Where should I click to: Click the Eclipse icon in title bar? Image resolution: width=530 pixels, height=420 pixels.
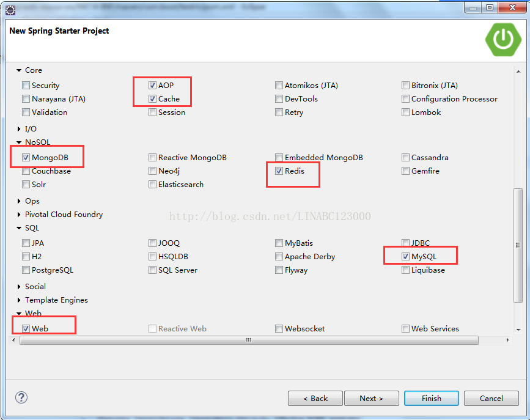coord(10,9)
